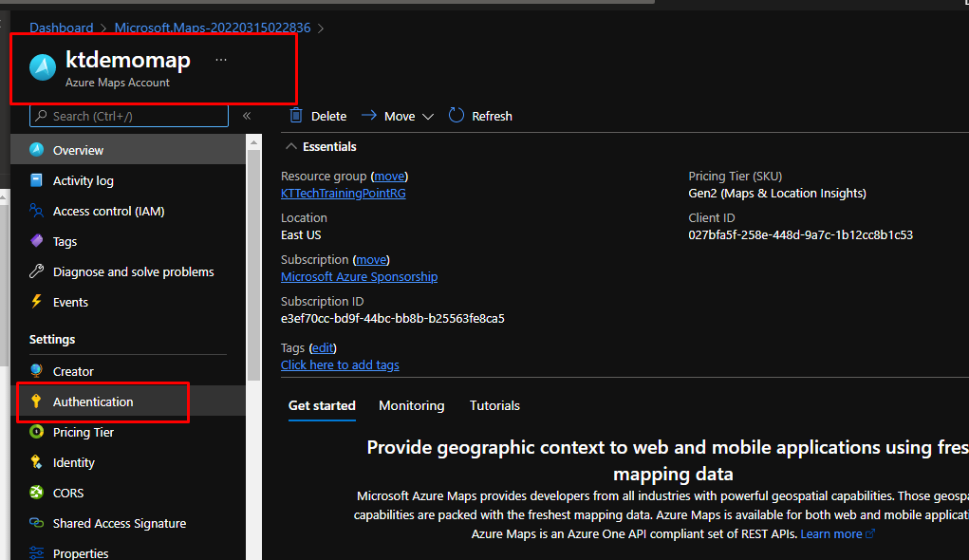Click 'Click here to add tags' link
969x560 pixels.
pyautogui.click(x=340, y=364)
